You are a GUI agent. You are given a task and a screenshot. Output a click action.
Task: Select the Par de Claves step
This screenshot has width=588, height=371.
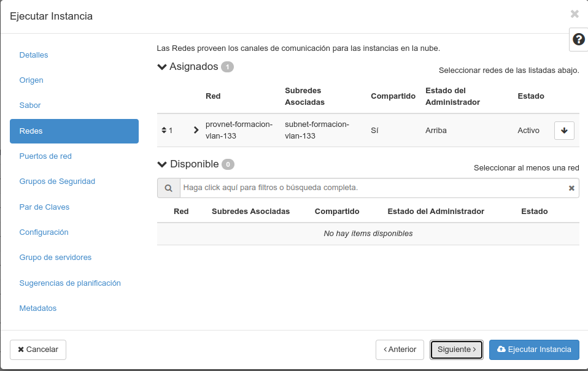[44, 207]
